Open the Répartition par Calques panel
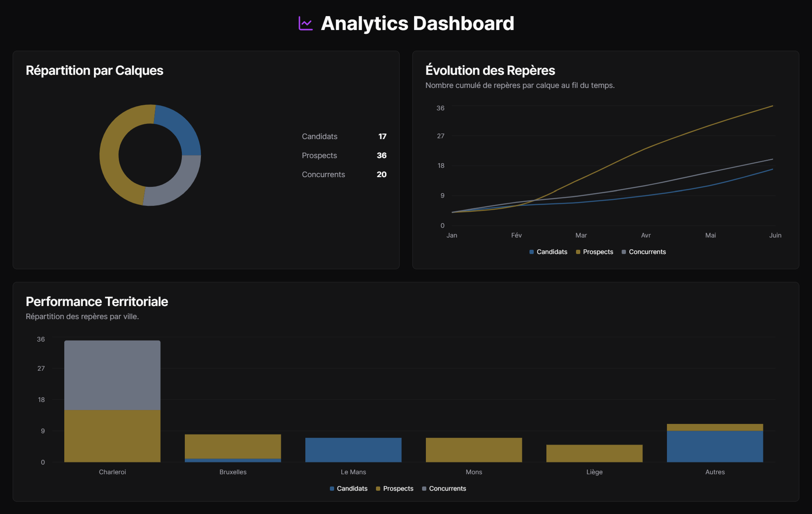812x514 pixels. (94, 71)
